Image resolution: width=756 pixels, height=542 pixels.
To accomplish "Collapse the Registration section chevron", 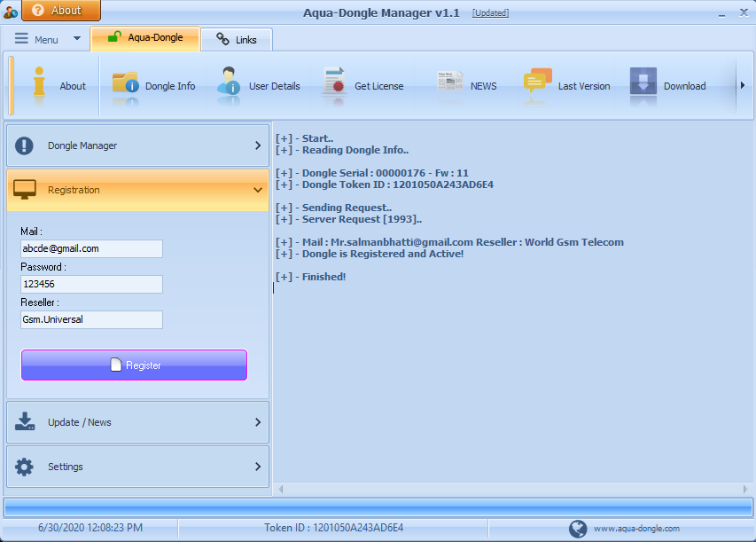I will [x=258, y=190].
